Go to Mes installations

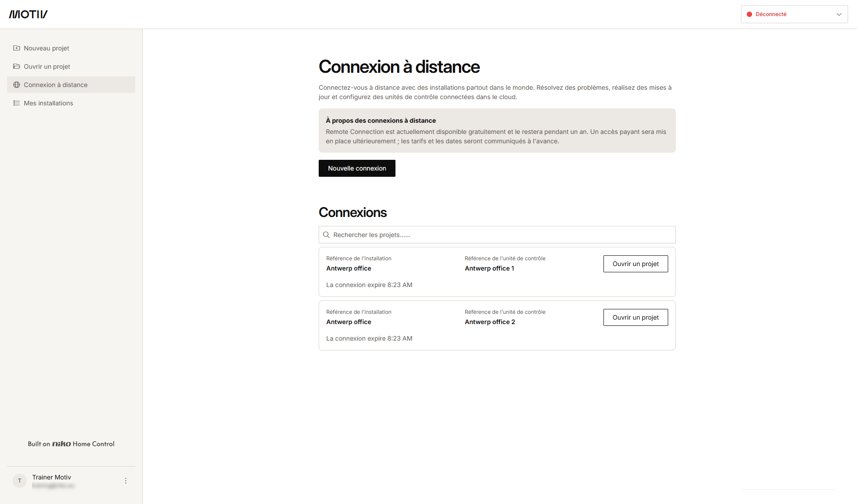tap(71, 103)
